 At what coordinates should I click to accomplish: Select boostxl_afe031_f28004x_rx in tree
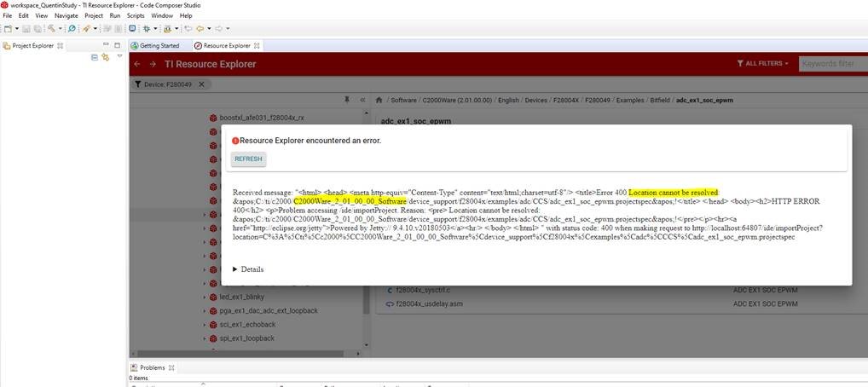point(261,118)
